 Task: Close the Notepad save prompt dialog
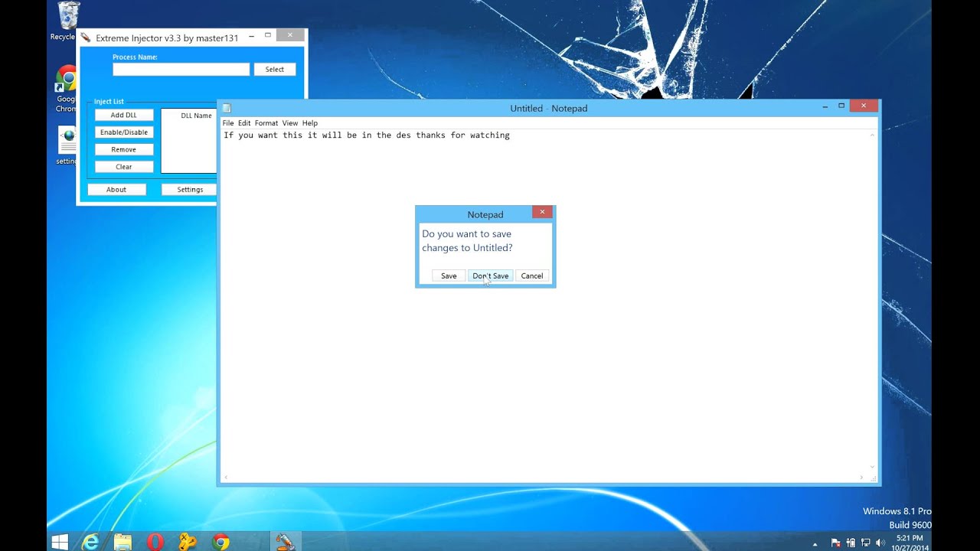pyautogui.click(x=542, y=212)
